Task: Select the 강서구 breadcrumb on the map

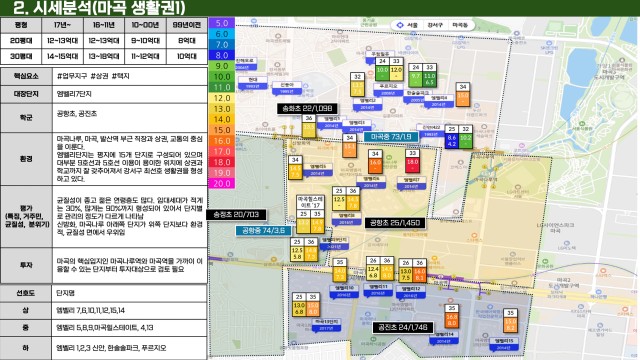Action: [435, 25]
